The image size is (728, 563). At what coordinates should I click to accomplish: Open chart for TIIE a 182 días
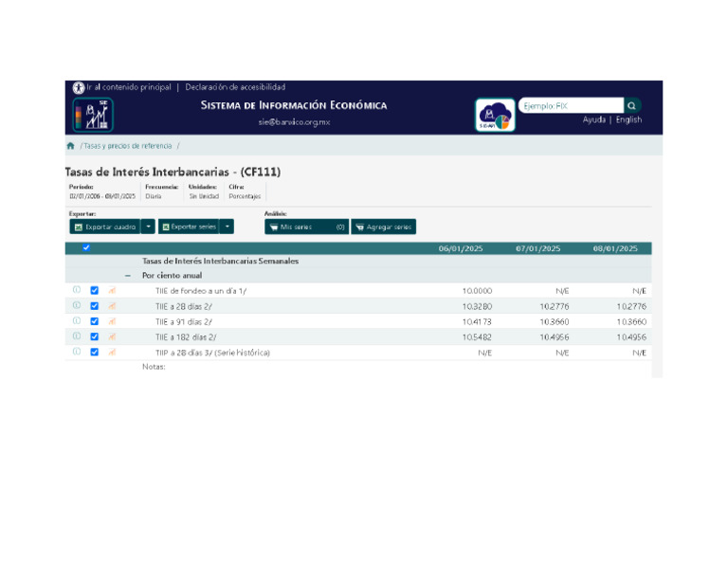(x=112, y=336)
